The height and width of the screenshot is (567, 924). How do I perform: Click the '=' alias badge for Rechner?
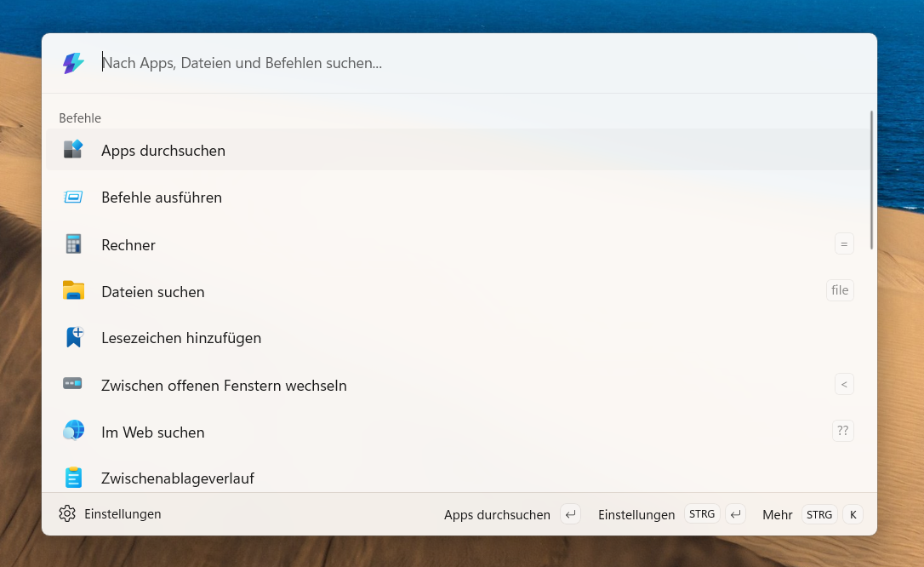(x=844, y=243)
